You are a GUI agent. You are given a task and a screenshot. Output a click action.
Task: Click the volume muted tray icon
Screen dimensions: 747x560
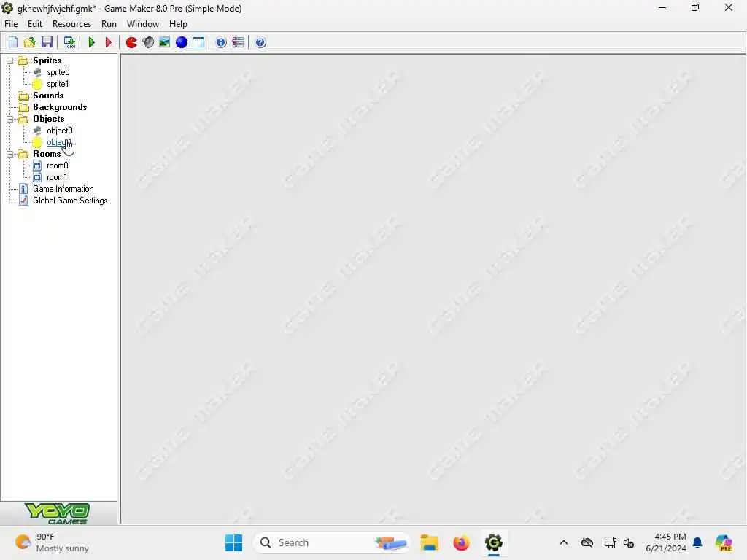click(629, 542)
